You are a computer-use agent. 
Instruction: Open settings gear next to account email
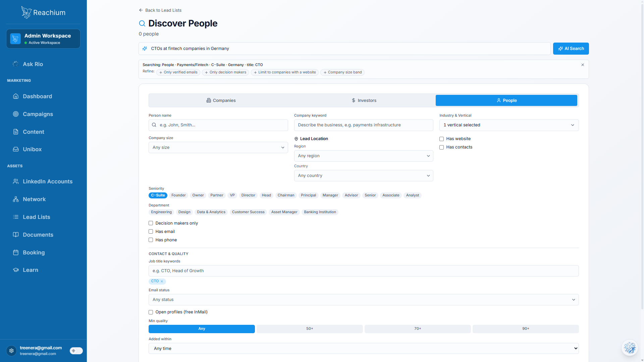click(x=11, y=351)
